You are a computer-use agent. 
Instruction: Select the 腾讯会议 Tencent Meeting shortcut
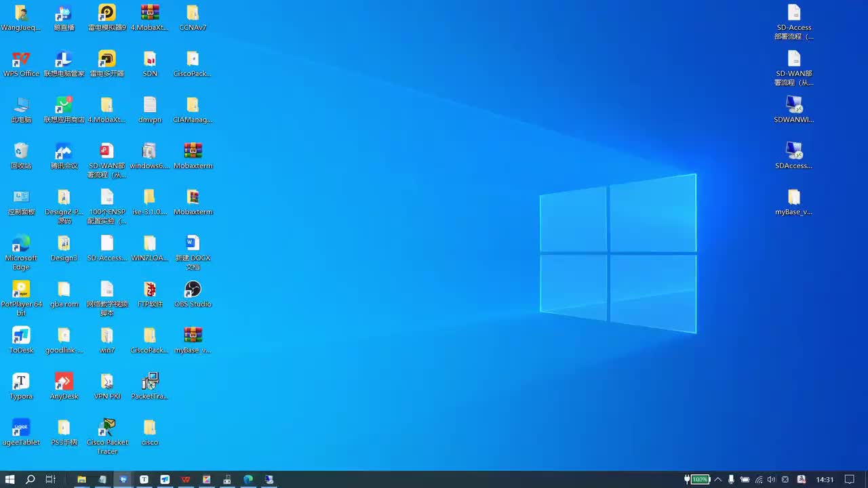tap(64, 156)
